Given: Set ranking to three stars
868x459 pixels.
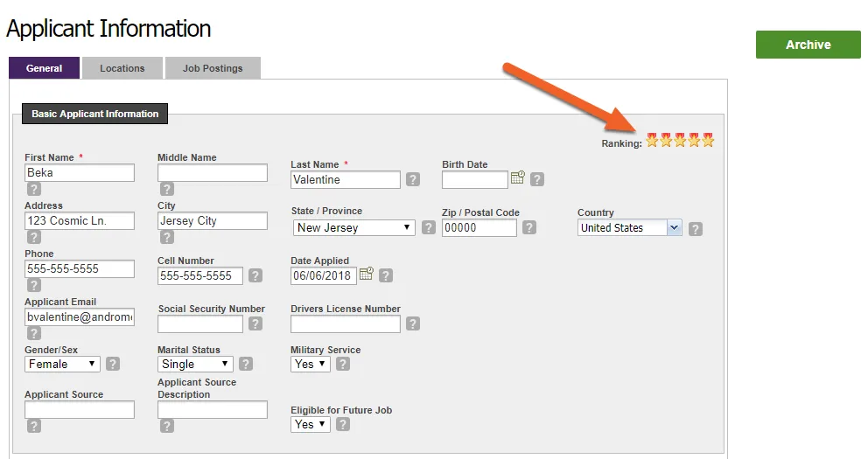Looking at the screenshot, I should coord(680,140).
